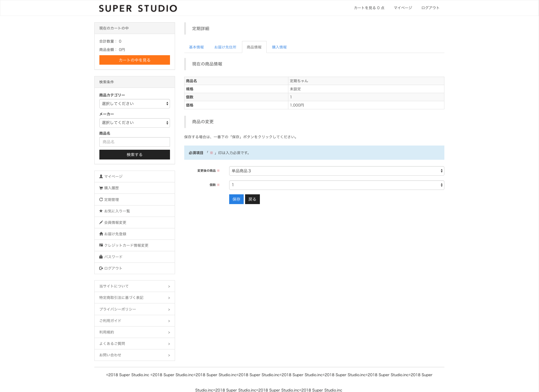The image size is (539, 392).
Task: Open the 個数 quantity dropdown
Action: click(337, 185)
